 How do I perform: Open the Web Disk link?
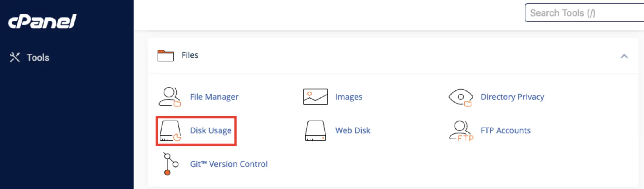point(353,130)
